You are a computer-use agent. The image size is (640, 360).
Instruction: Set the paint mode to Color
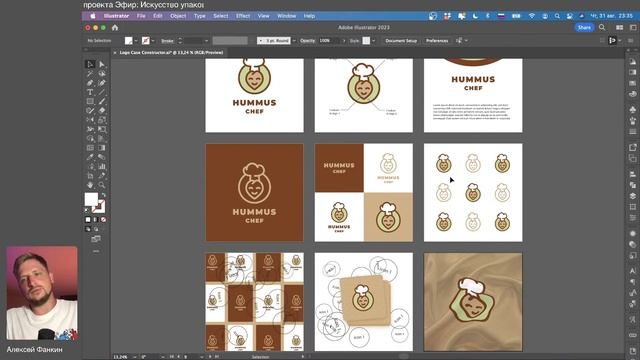(x=88, y=220)
